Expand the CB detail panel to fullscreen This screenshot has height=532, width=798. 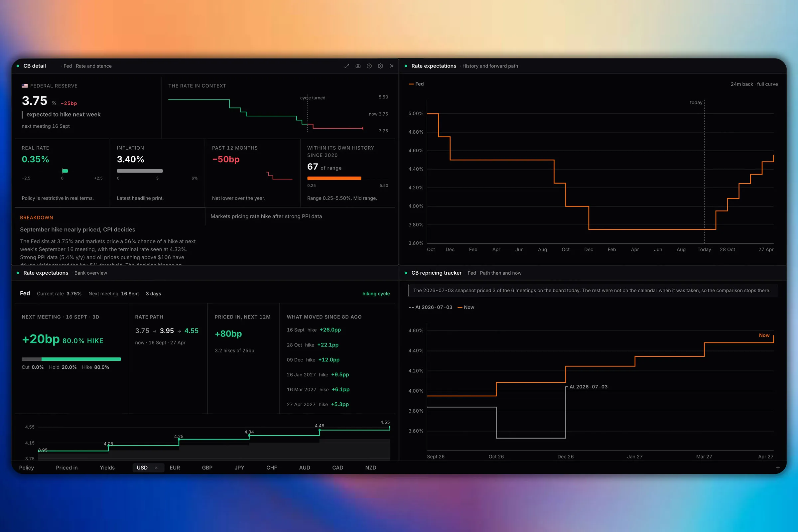(x=347, y=66)
